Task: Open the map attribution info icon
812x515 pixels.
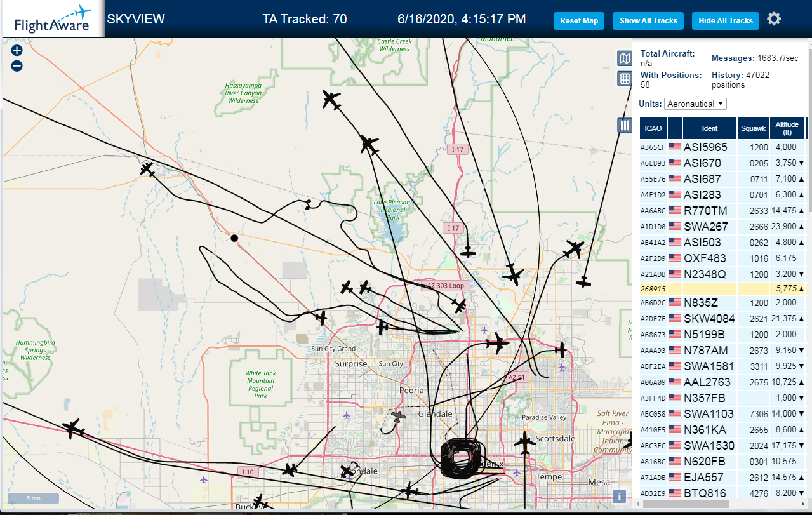Action: tap(620, 497)
